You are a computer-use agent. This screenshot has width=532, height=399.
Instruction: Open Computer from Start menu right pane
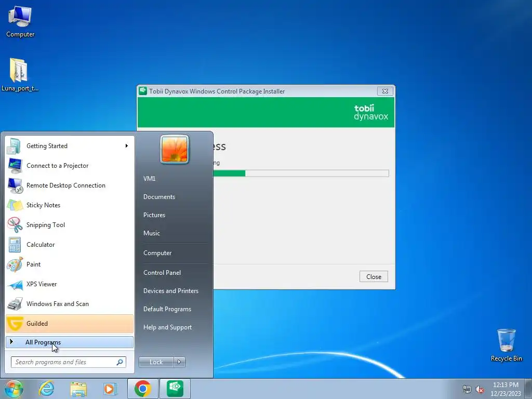point(157,253)
